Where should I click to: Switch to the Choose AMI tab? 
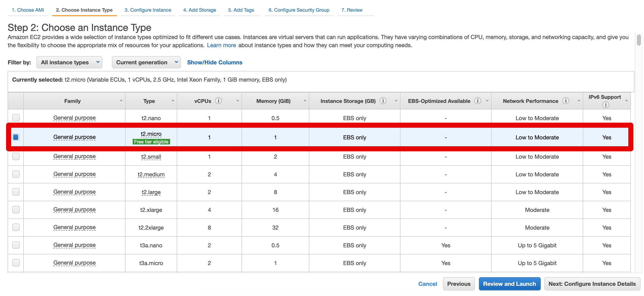pyautogui.click(x=28, y=10)
